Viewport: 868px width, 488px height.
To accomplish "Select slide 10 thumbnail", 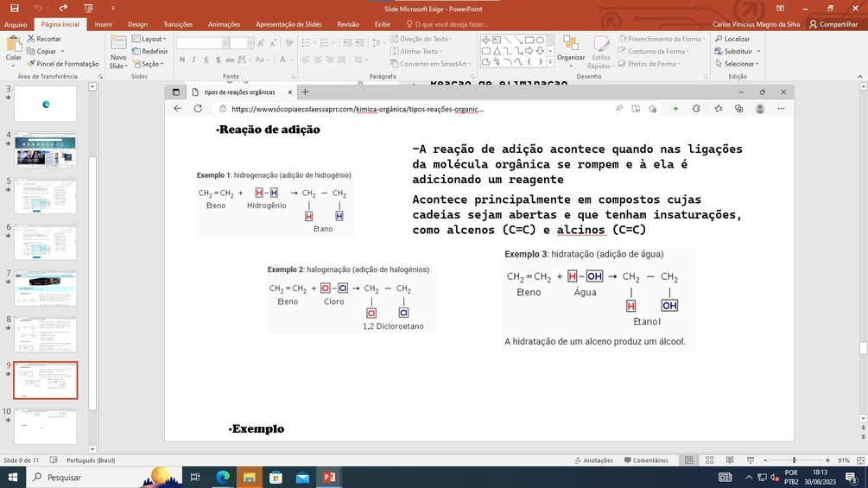I will (x=46, y=426).
